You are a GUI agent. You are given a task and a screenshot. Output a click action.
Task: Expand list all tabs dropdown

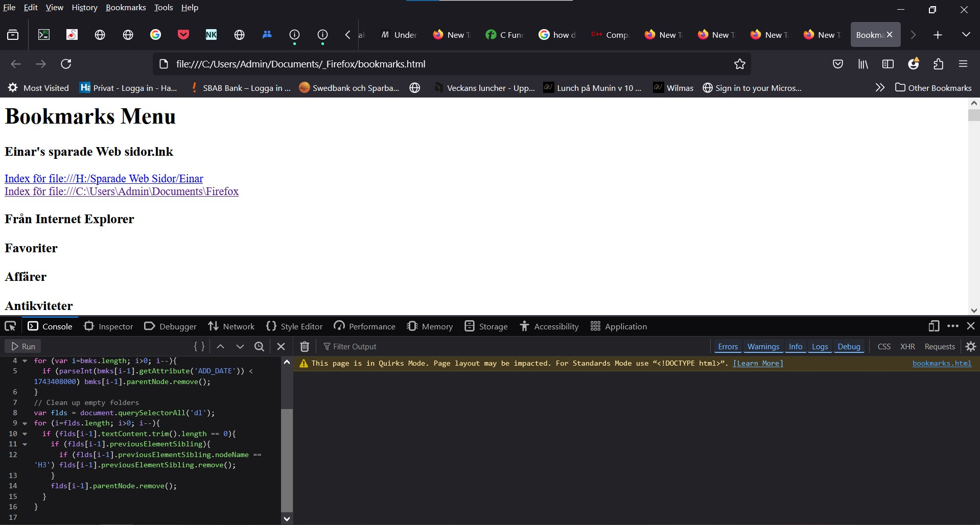(x=966, y=35)
